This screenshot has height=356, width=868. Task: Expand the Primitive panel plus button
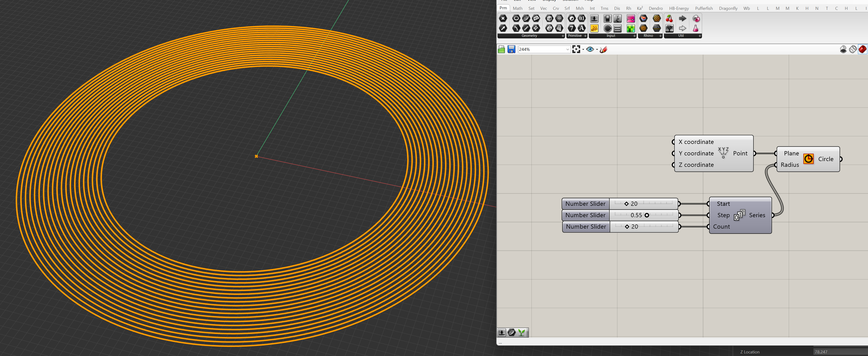pyautogui.click(x=585, y=36)
